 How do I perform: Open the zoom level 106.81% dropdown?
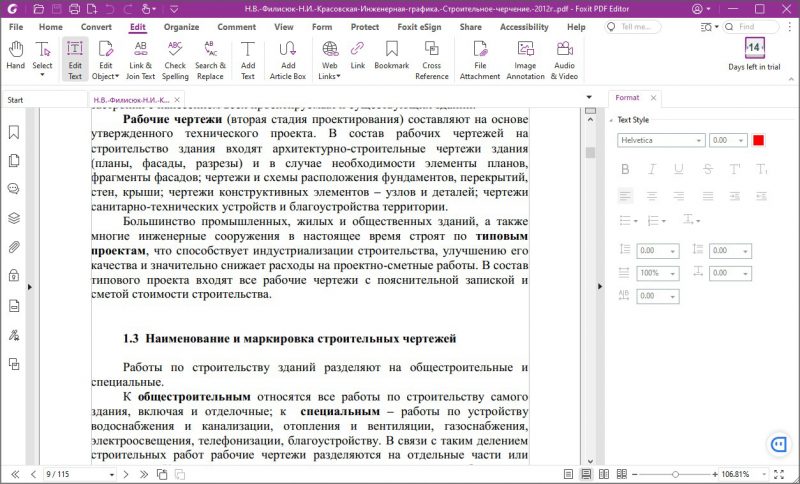(x=764, y=474)
